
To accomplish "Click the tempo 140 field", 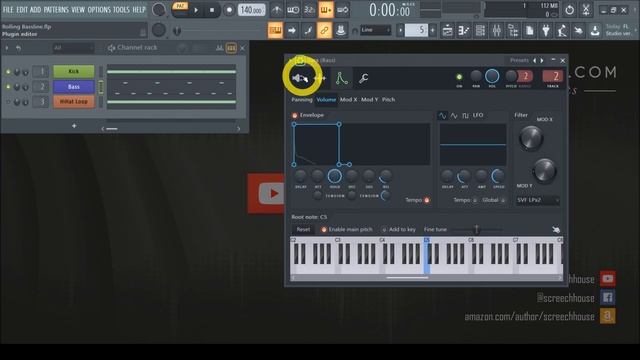I will (x=251, y=10).
